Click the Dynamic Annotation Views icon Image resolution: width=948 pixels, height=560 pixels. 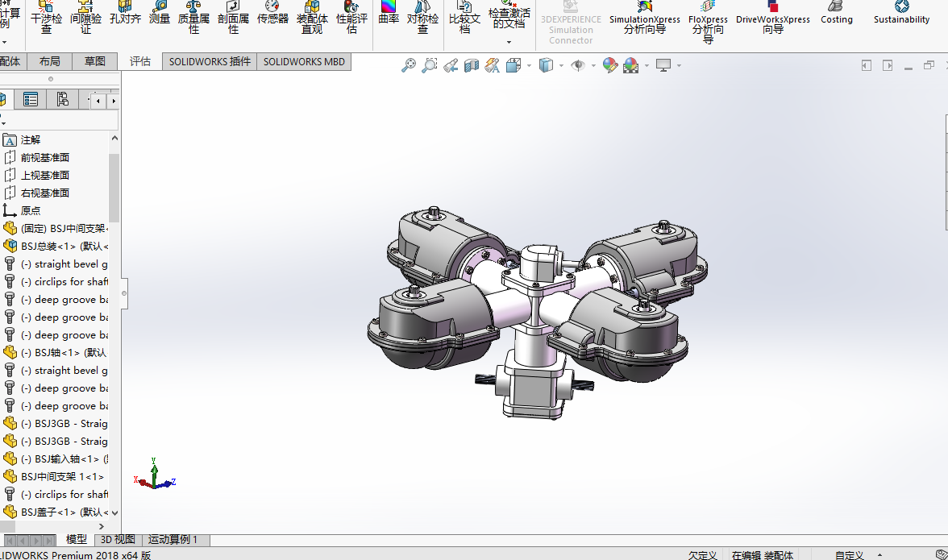coord(492,65)
